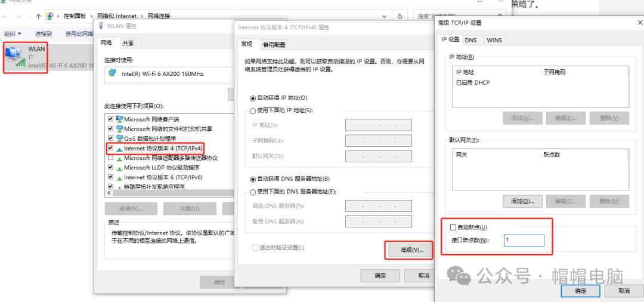This screenshot has height=302, width=644.
Task: Uncheck Internet 协议版本 4 (TCP/IPv4)
Action: click(110, 148)
